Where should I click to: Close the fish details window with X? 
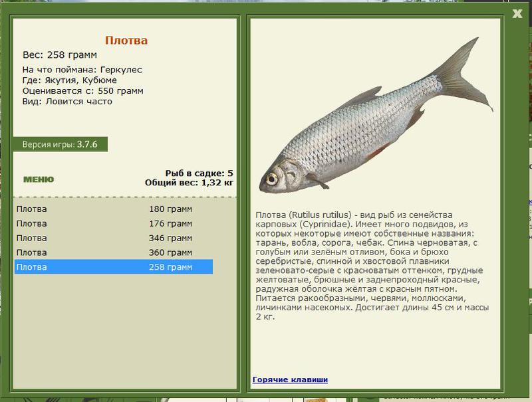pyautogui.click(x=517, y=13)
